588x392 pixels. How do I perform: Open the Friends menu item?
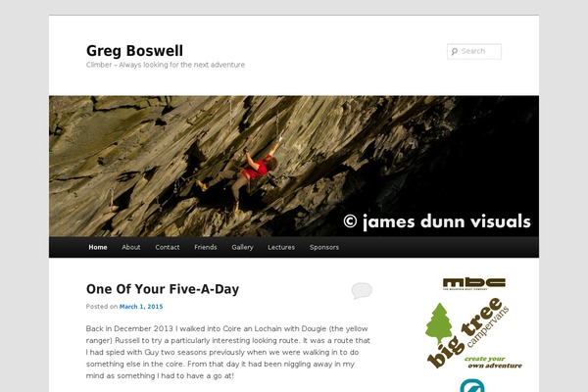pos(206,247)
